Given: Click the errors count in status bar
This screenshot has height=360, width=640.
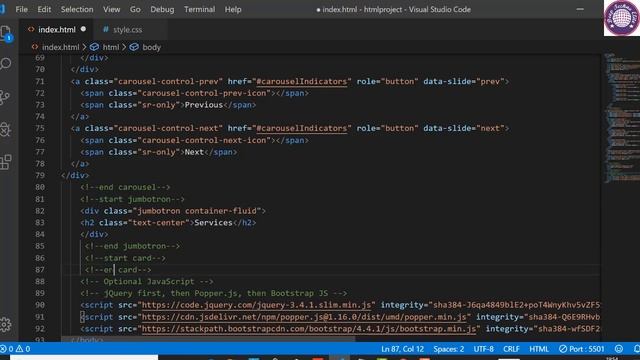Looking at the screenshot, I should [7, 349].
